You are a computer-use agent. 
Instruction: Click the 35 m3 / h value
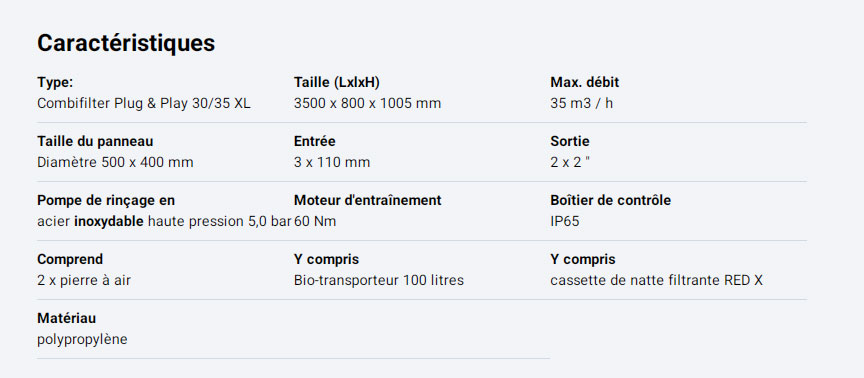[x=581, y=104]
